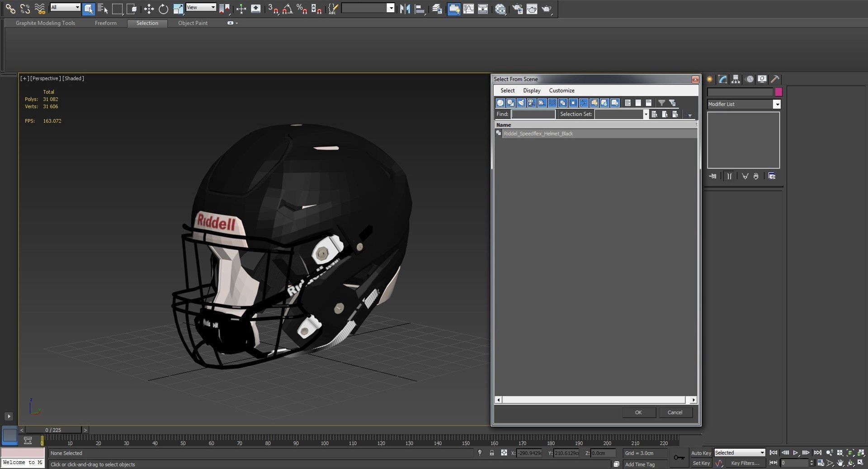The width and height of the screenshot is (868, 469).
Task: Open the Hierarchy command panel tab
Action: tap(736, 79)
